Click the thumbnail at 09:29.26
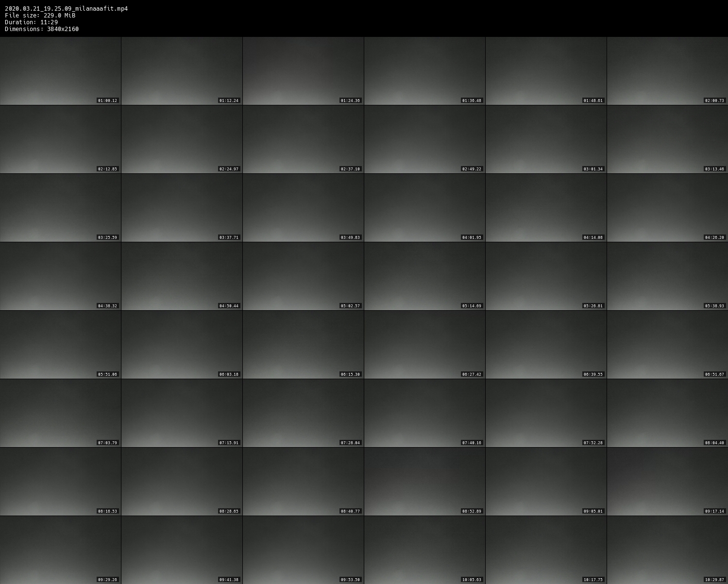Image resolution: width=728 pixels, height=584 pixels. click(x=60, y=550)
